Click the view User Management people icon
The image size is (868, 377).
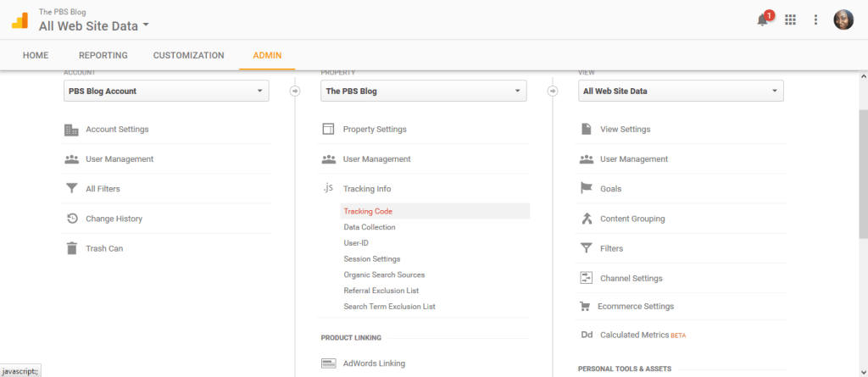coord(587,159)
